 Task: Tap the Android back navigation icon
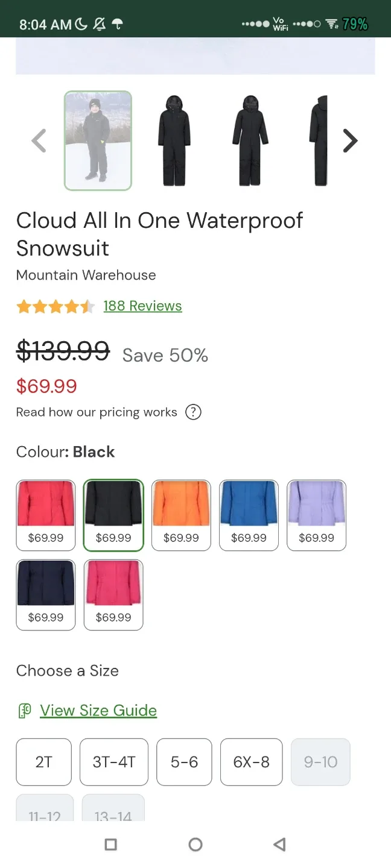[279, 844]
